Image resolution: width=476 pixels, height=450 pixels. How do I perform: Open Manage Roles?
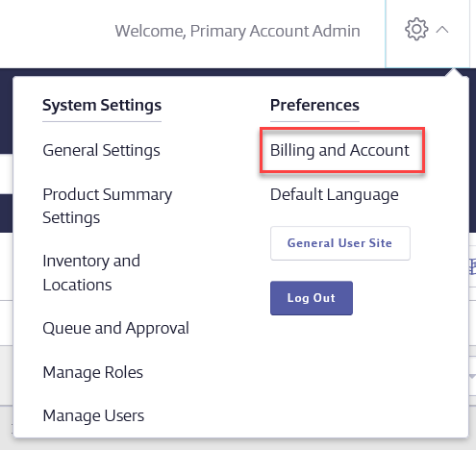93,372
